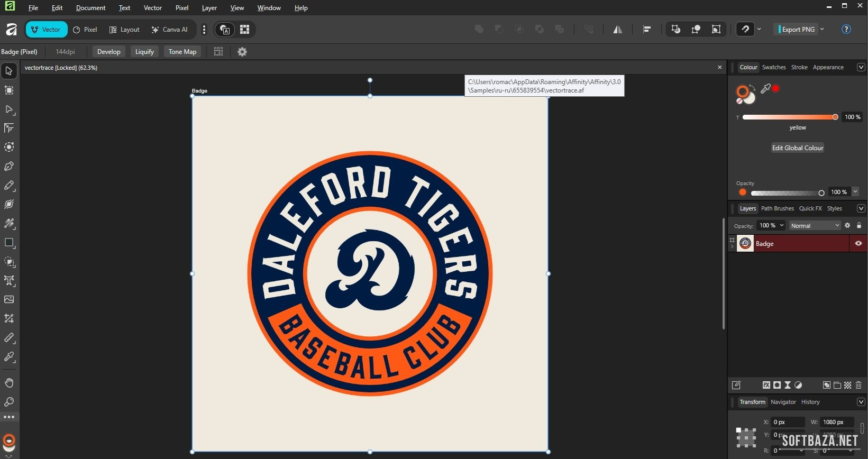Image resolution: width=868 pixels, height=459 pixels.
Task: Delete layer with the trash icon
Action: (858, 385)
